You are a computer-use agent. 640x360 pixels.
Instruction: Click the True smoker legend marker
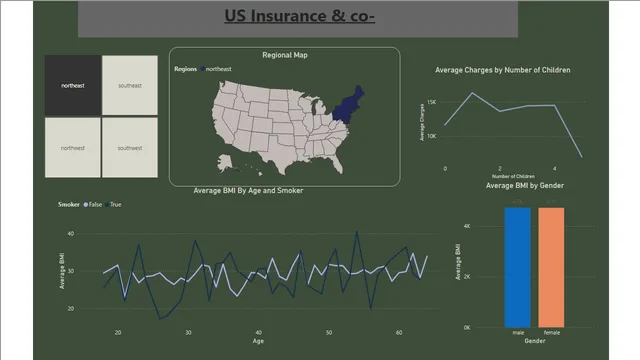click(x=107, y=204)
